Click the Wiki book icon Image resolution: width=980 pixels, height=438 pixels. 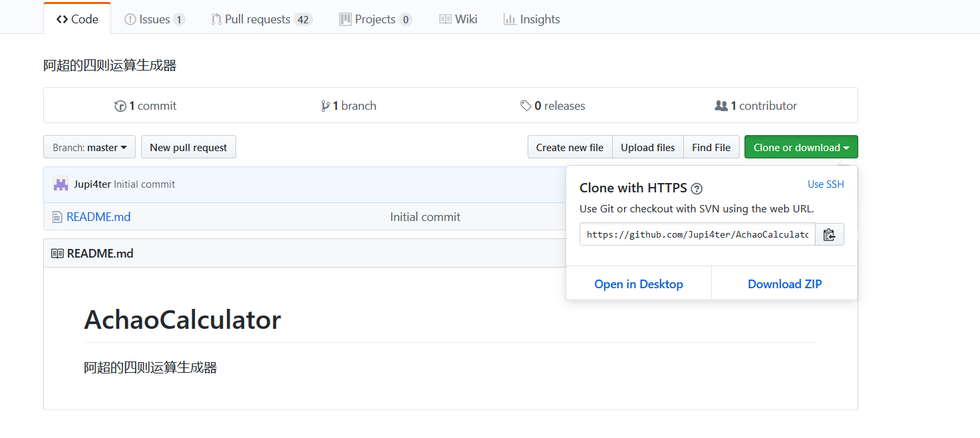[446, 19]
